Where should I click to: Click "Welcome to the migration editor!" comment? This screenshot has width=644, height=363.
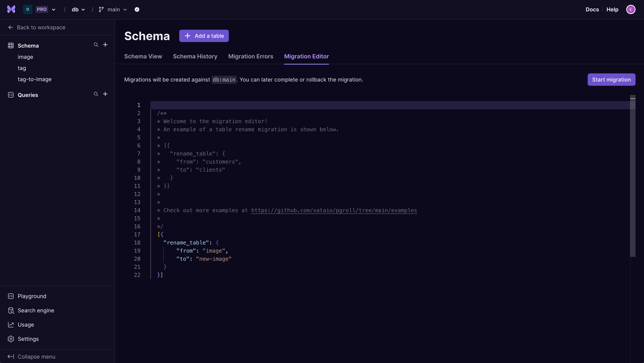coord(215,121)
